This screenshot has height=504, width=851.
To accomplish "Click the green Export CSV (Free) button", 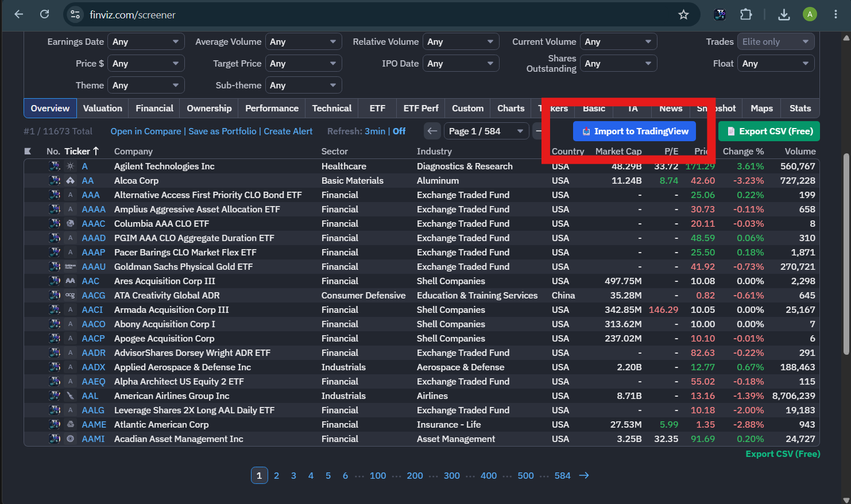I will click(x=769, y=131).
